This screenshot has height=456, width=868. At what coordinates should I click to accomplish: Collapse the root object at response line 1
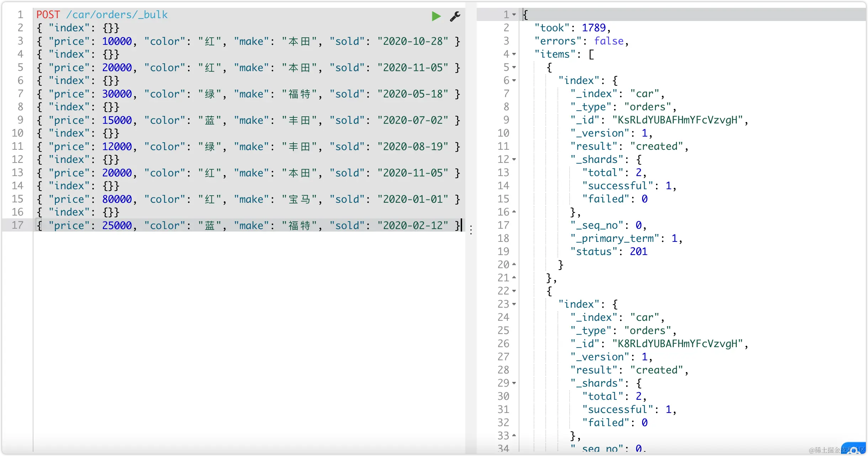514,15
